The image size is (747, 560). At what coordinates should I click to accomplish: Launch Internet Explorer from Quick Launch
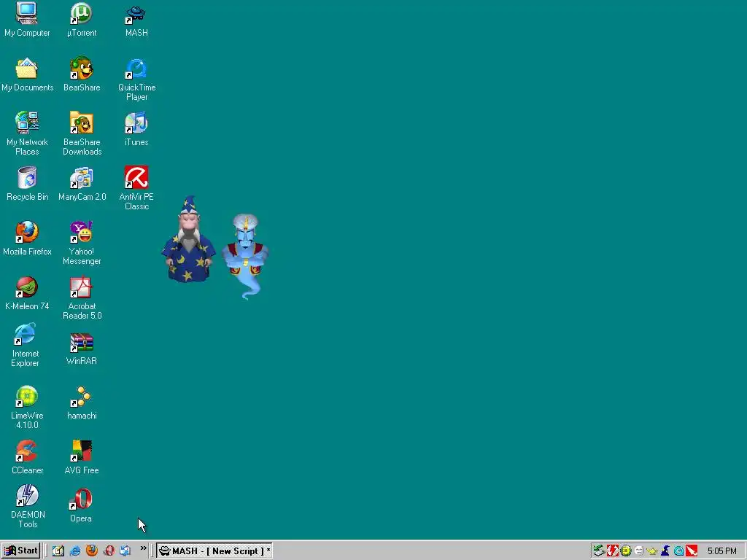(x=75, y=551)
